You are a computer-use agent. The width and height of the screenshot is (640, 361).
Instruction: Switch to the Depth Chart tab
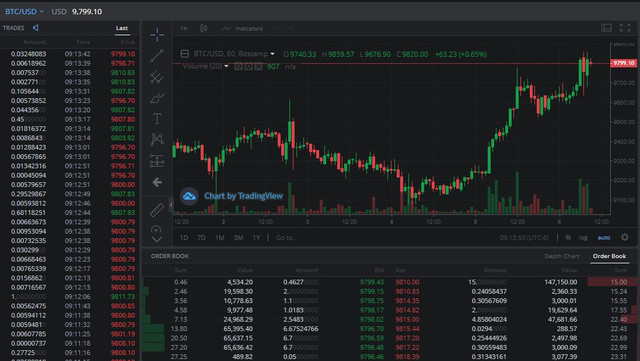point(561,256)
